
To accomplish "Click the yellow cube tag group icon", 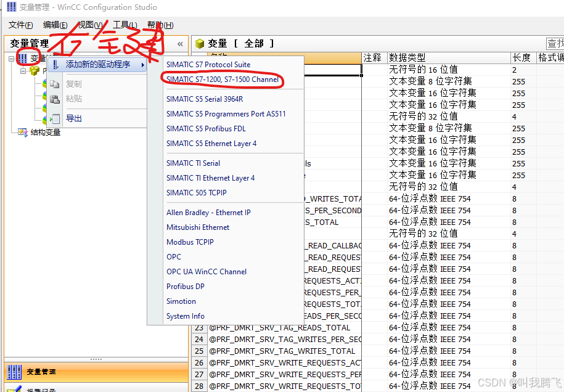I will point(35,70).
